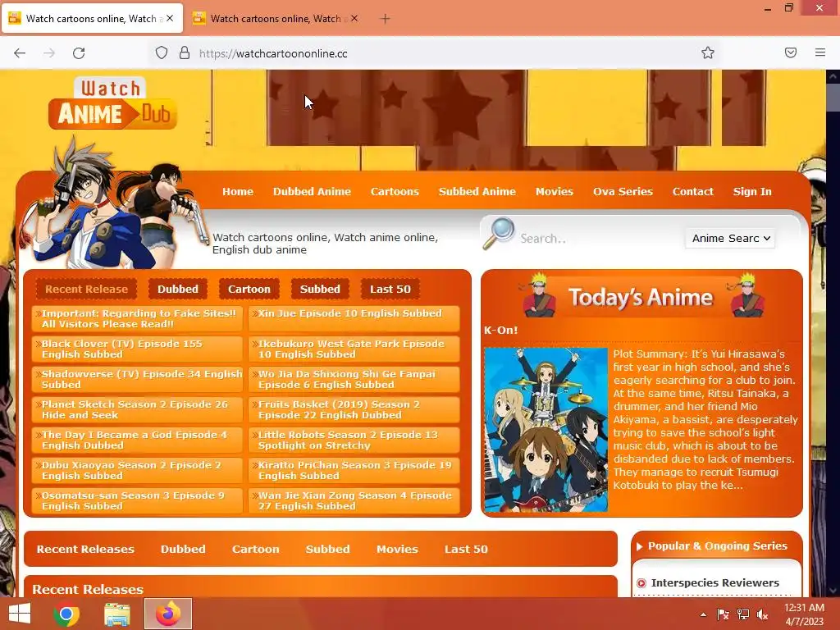Click the Sign In link

(752, 191)
